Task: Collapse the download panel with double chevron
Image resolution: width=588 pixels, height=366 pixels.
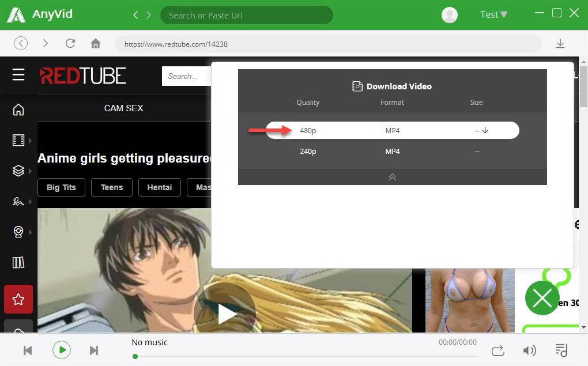Action: coord(392,177)
